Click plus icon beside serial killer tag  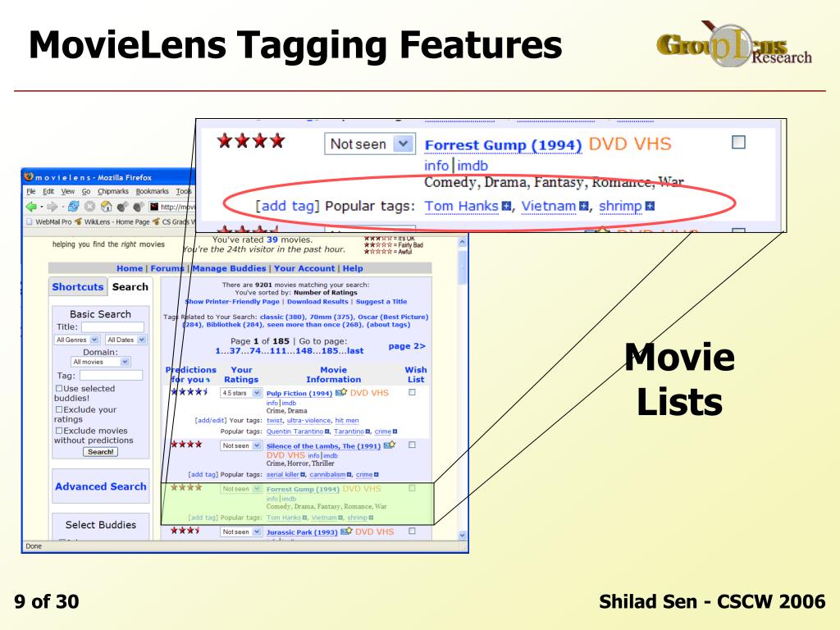tap(304, 475)
